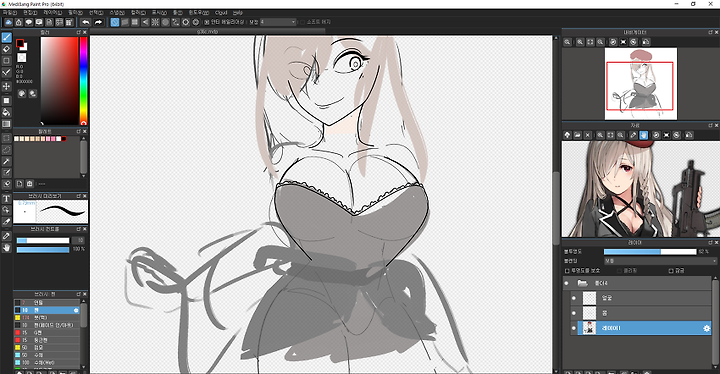Image resolution: width=720 pixels, height=374 pixels.
Task: Select the highlighted hand icon in reference panel
Action: coord(643,135)
